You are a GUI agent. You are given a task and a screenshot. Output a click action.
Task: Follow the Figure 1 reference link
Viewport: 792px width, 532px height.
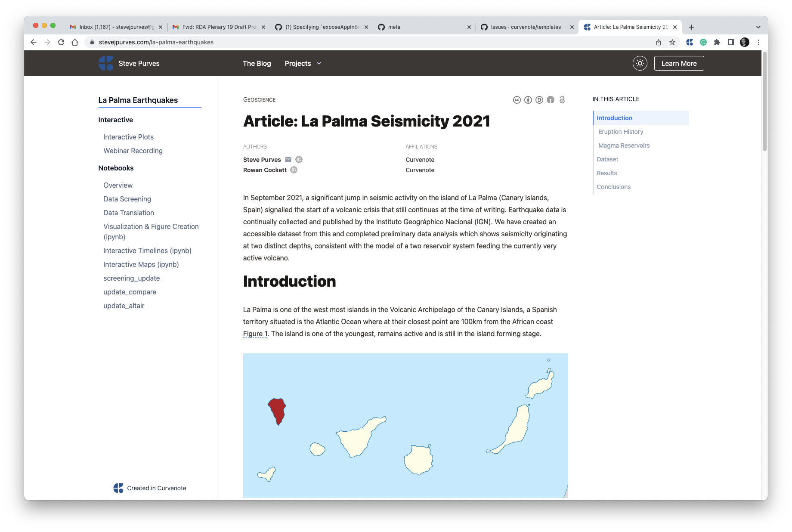tap(255, 334)
